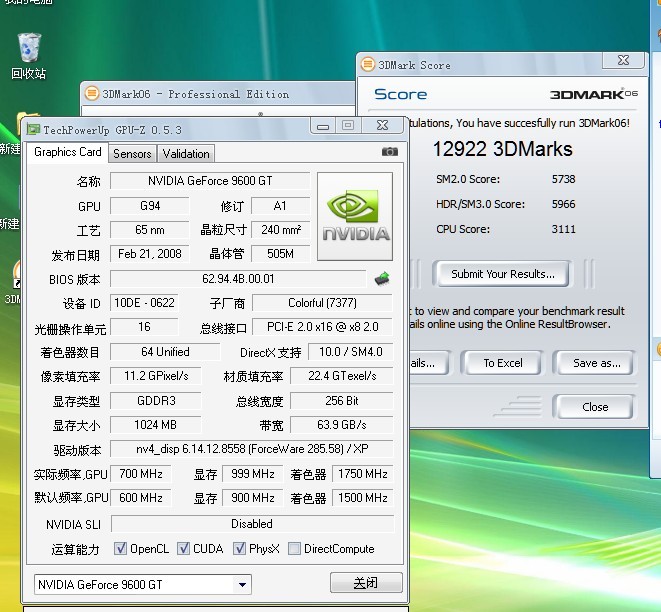Click the 3DMark Score window title icon
The width and height of the screenshot is (661, 612).
(x=368, y=64)
